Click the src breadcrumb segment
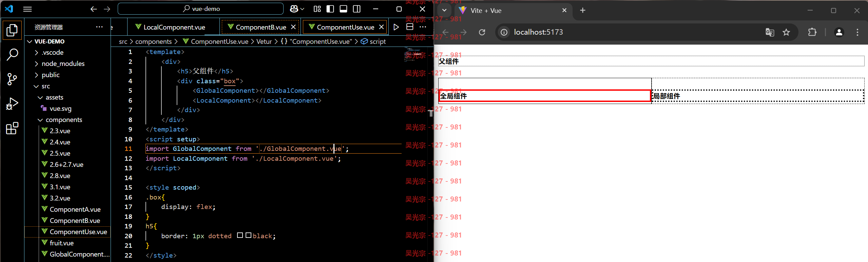 123,41
